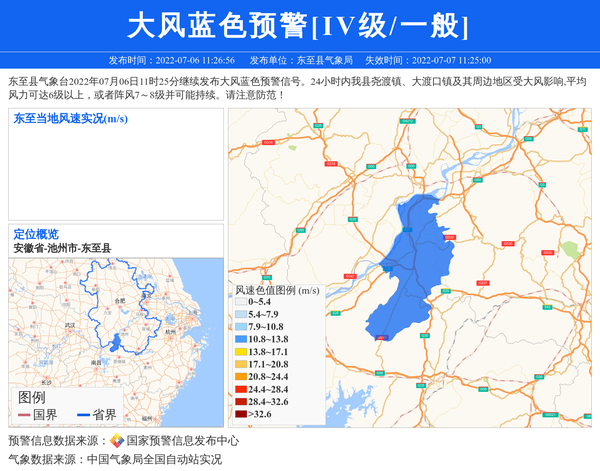Click the 东至当地风速实况 panel heading
The image size is (600, 471).
tap(70, 118)
